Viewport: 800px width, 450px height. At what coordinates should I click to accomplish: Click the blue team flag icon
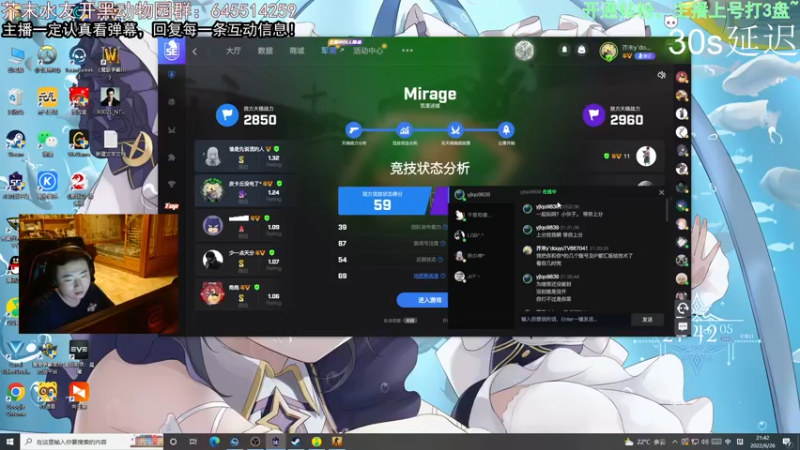[x=227, y=115]
